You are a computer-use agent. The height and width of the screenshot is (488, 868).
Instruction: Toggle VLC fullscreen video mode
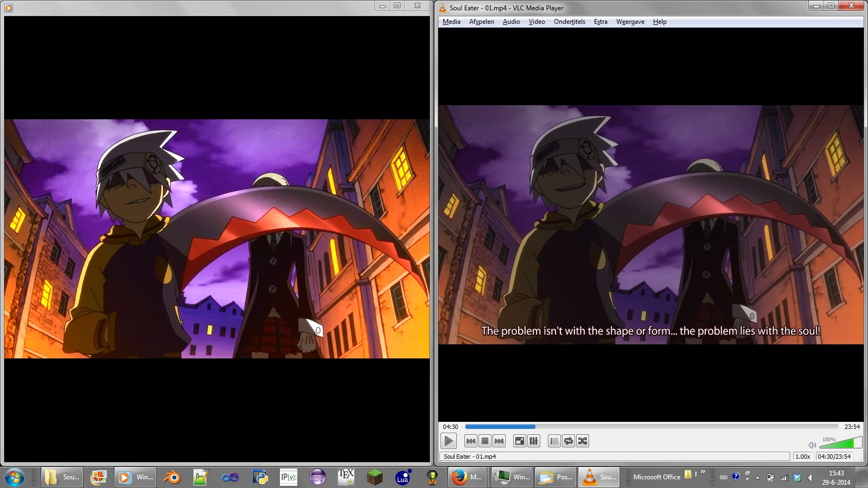point(520,441)
